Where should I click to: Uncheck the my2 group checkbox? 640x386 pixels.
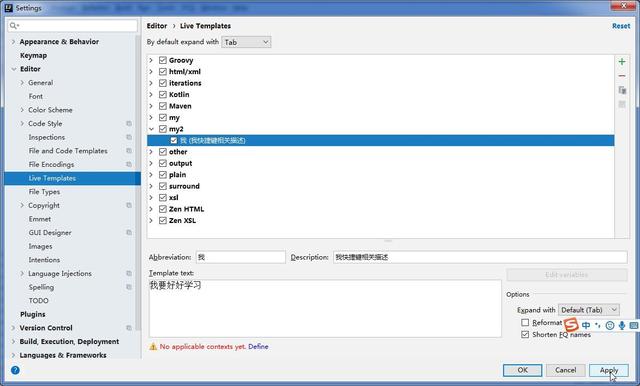coord(163,129)
